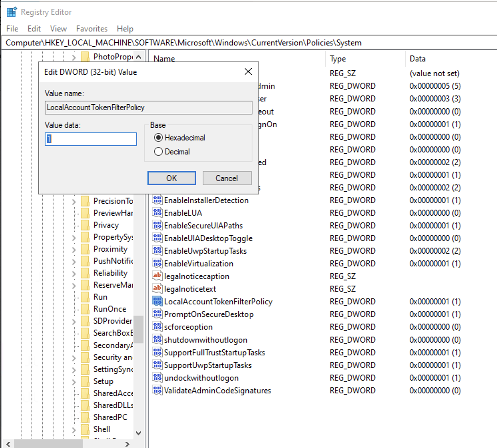
Task: Click the EnableVirtualization value icon
Action: click(x=157, y=263)
